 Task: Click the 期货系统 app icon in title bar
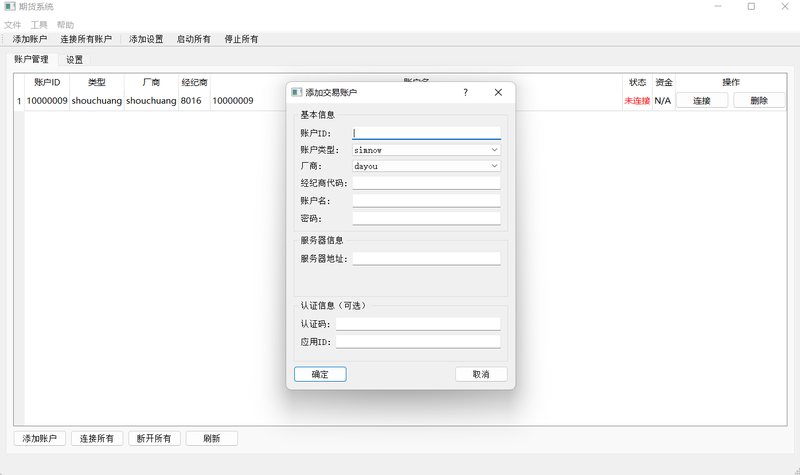pyautogui.click(x=10, y=7)
